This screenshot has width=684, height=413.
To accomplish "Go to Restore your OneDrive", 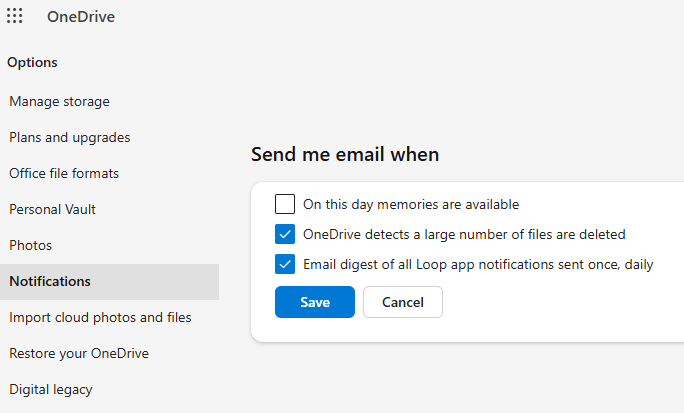I will 78,353.
